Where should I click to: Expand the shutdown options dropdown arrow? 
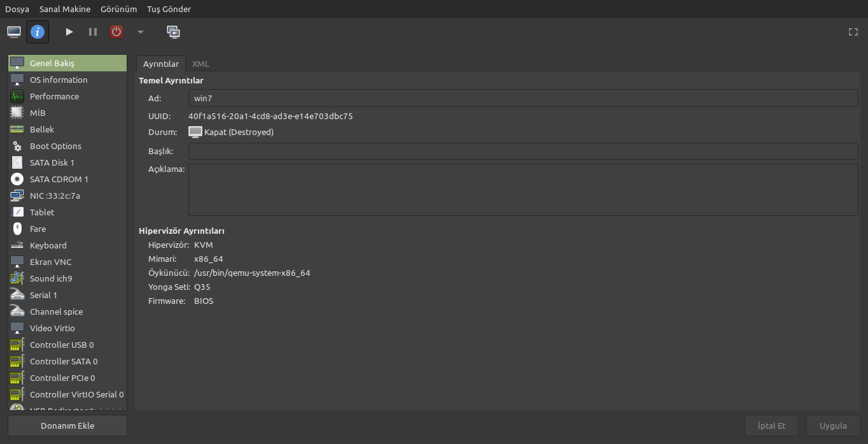pyautogui.click(x=141, y=32)
